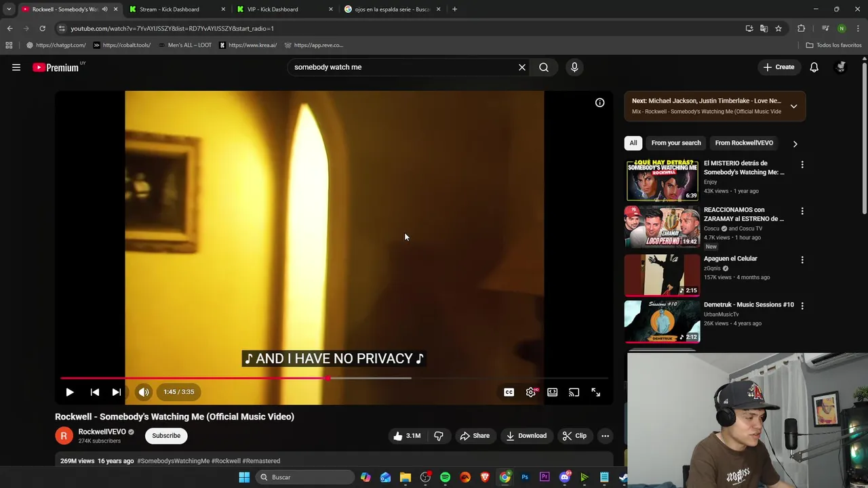The image size is (868, 488).
Task: Cast the video with Play on TV
Action: [x=574, y=392]
